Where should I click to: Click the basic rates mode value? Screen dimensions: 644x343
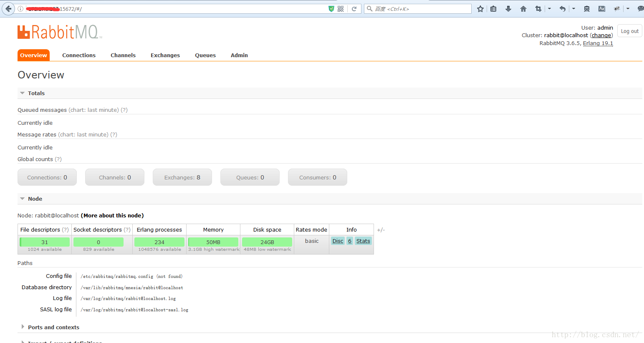[x=312, y=241]
